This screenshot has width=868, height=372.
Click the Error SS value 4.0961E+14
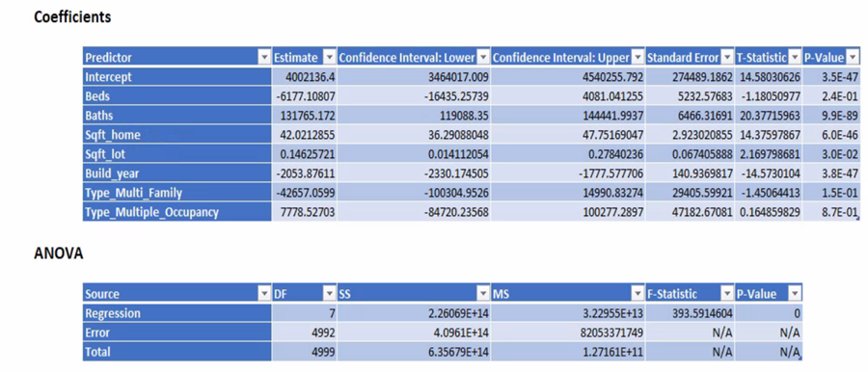coord(414,332)
